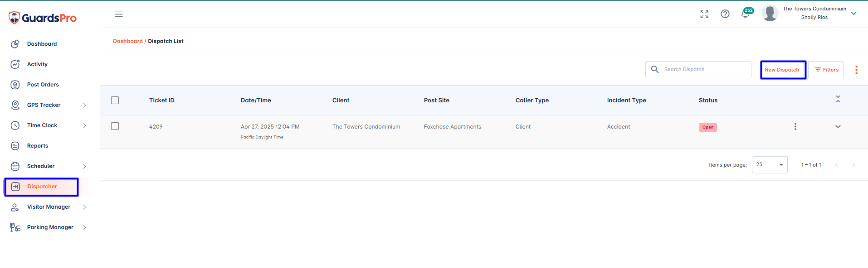The width and height of the screenshot is (868, 268).
Task: Select all dispatches with header checkbox
Action: [115, 100]
